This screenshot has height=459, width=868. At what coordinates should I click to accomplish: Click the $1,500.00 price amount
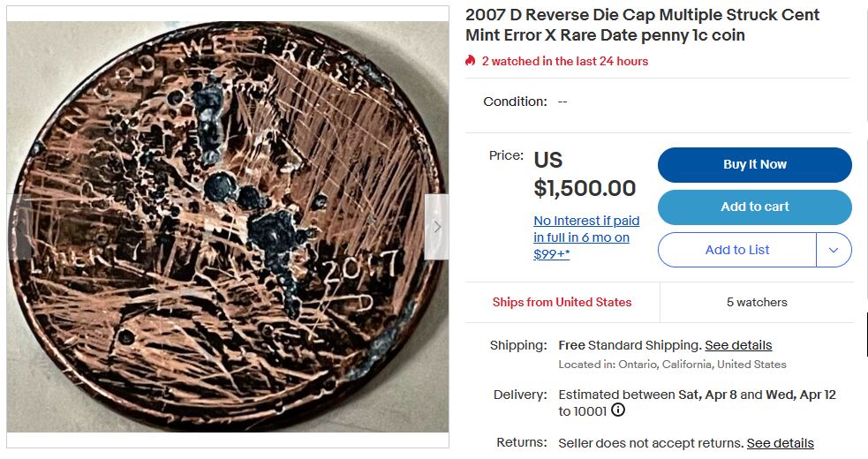pyautogui.click(x=585, y=188)
